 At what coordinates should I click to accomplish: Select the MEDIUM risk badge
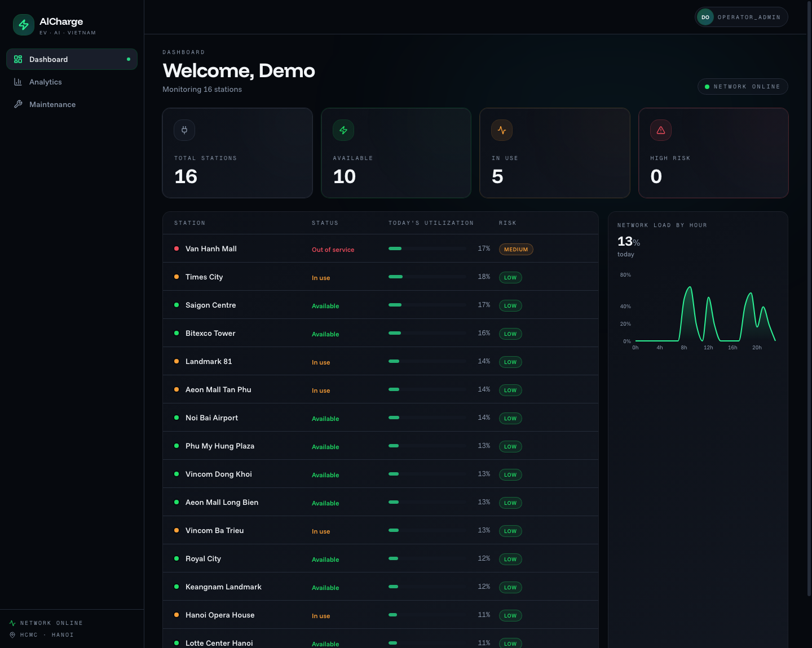coord(516,250)
